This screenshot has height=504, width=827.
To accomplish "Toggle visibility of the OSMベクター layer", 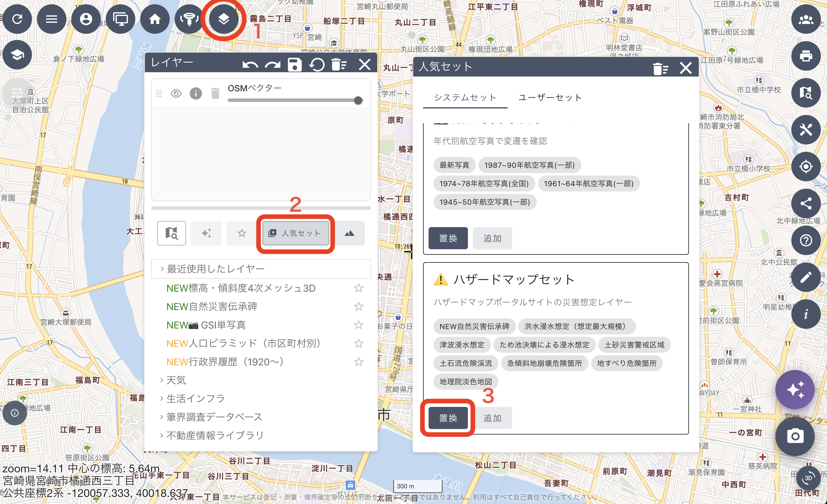I will 176,94.
